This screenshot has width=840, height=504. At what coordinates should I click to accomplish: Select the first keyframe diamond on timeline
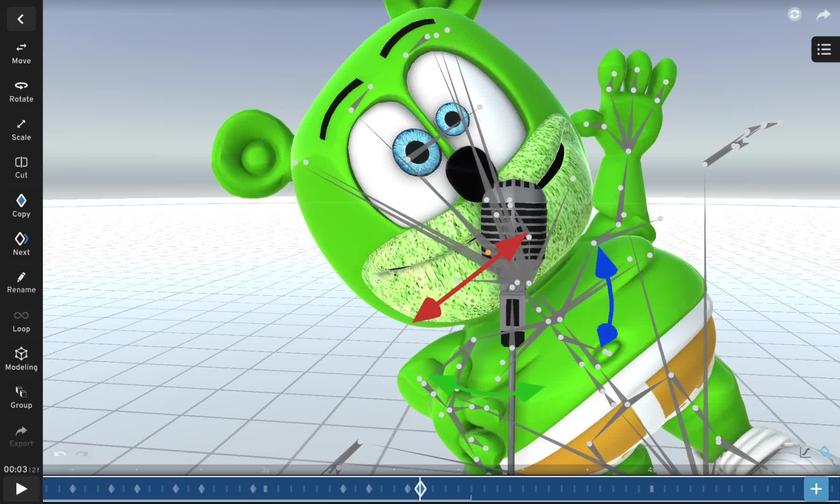[73, 489]
